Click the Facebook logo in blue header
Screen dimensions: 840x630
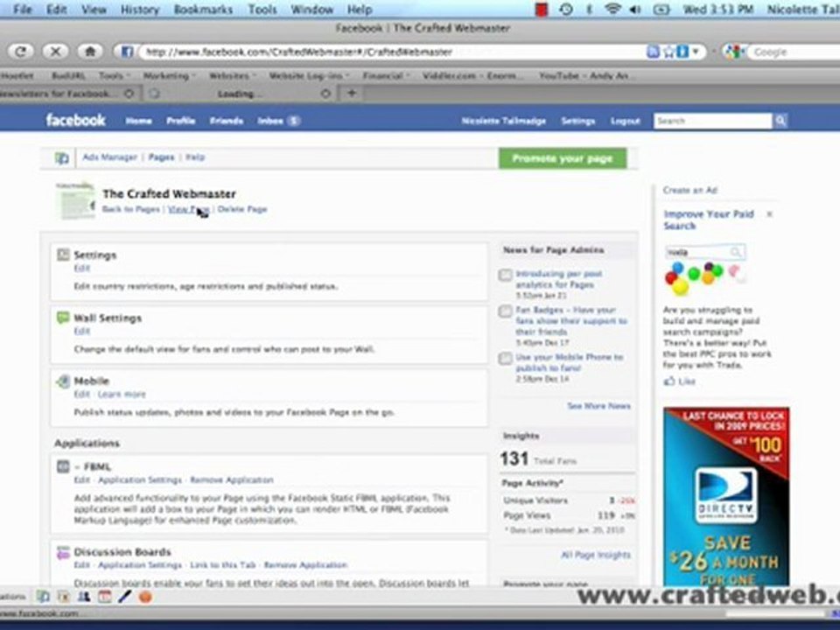pyautogui.click(x=75, y=120)
